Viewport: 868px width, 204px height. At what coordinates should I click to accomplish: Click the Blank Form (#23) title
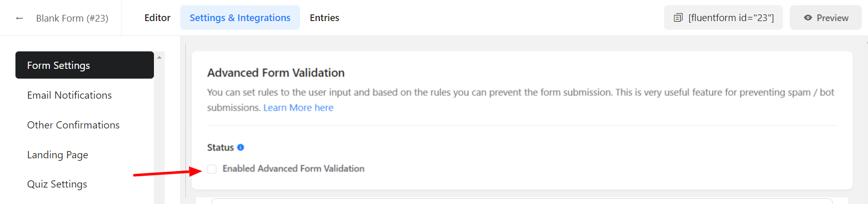pos(72,18)
